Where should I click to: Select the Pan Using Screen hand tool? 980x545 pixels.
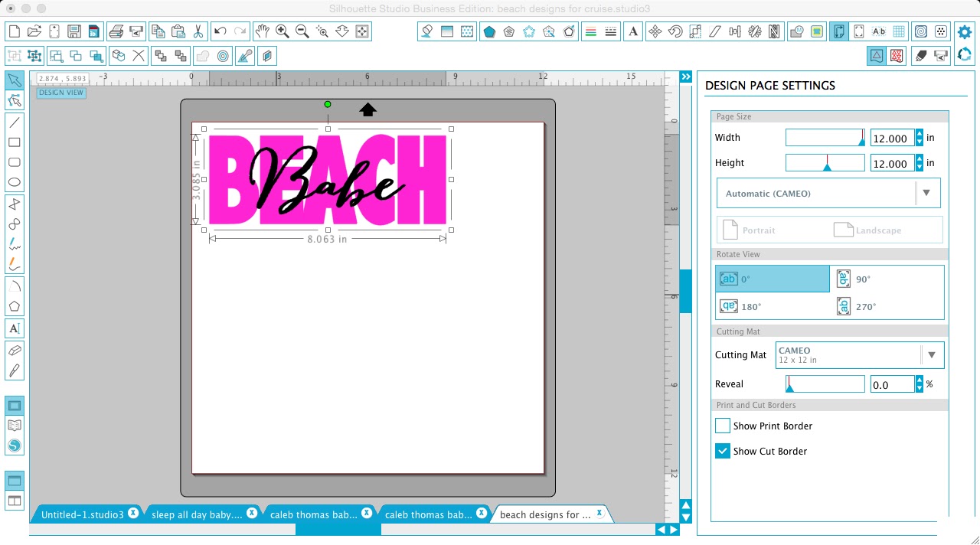[x=263, y=31]
